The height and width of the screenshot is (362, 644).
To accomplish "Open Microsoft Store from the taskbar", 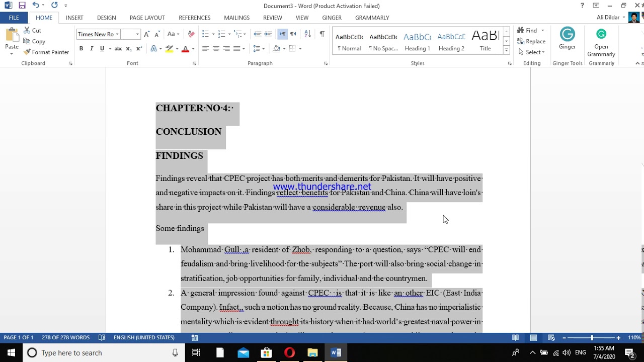I will point(266,353).
